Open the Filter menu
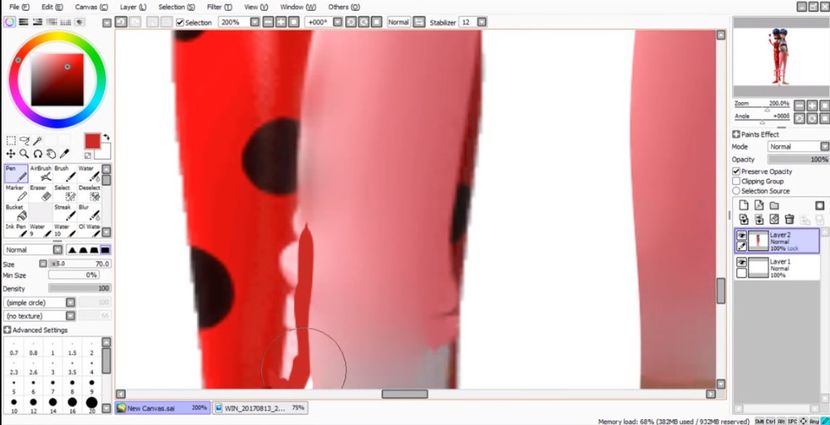Screen dimensions: 830x425 [x=219, y=7]
